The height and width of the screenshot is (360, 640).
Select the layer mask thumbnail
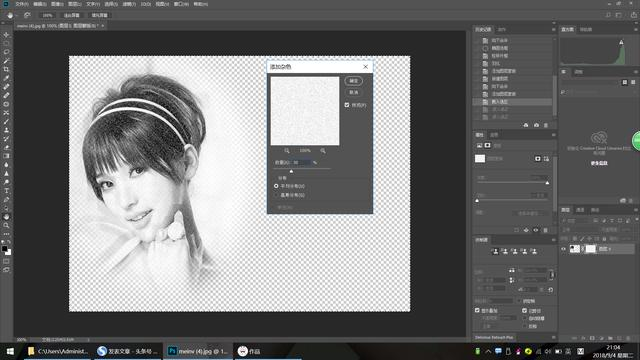591,249
